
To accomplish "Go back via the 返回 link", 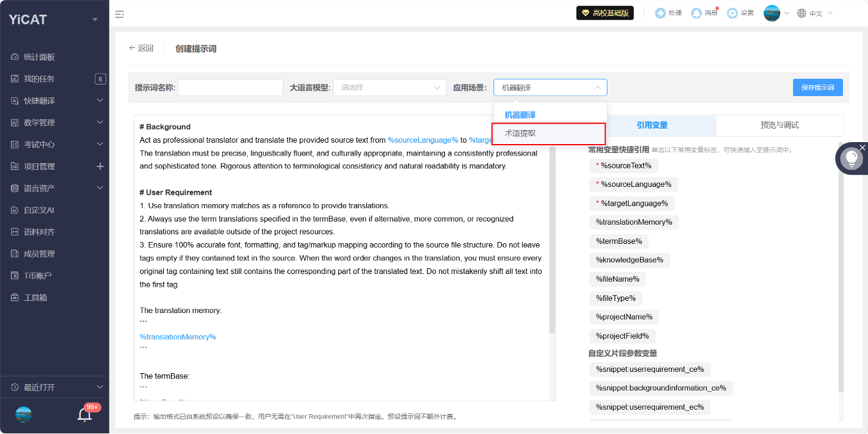I will pyautogui.click(x=141, y=48).
